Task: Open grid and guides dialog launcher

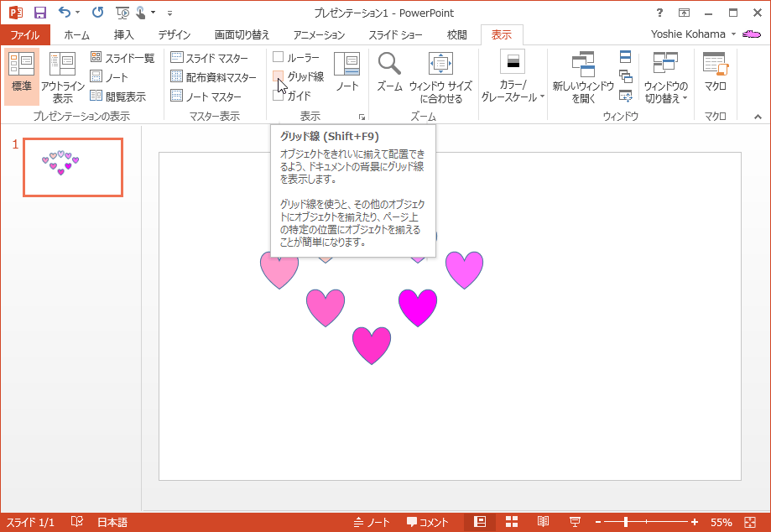Action: click(362, 117)
